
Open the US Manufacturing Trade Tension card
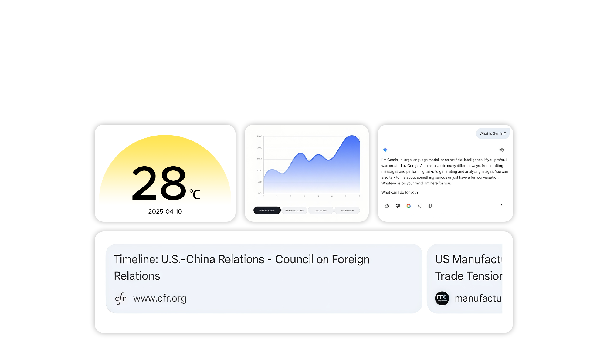click(468, 267)
